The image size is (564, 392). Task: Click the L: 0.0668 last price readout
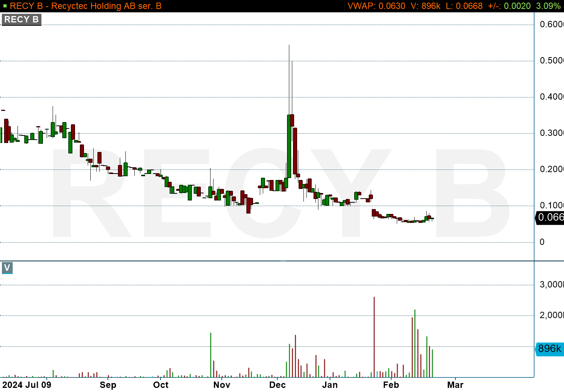[x=464, y=6]
